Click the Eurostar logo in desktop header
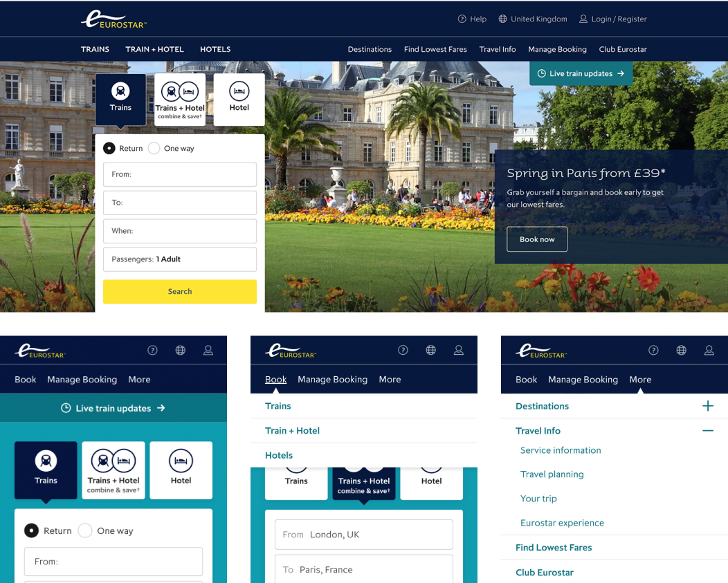This screenshot has height=583, width=728. tap(113, 19)
